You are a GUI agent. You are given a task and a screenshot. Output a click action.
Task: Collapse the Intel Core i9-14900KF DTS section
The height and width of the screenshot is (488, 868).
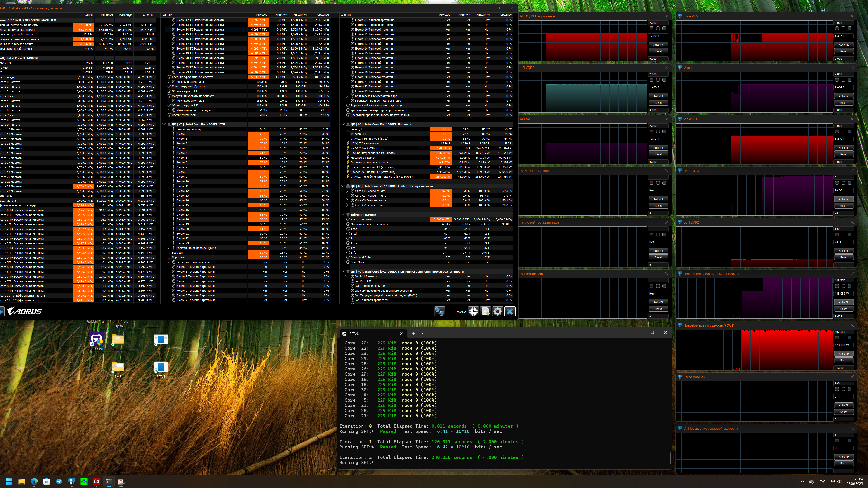click(164, 125)
